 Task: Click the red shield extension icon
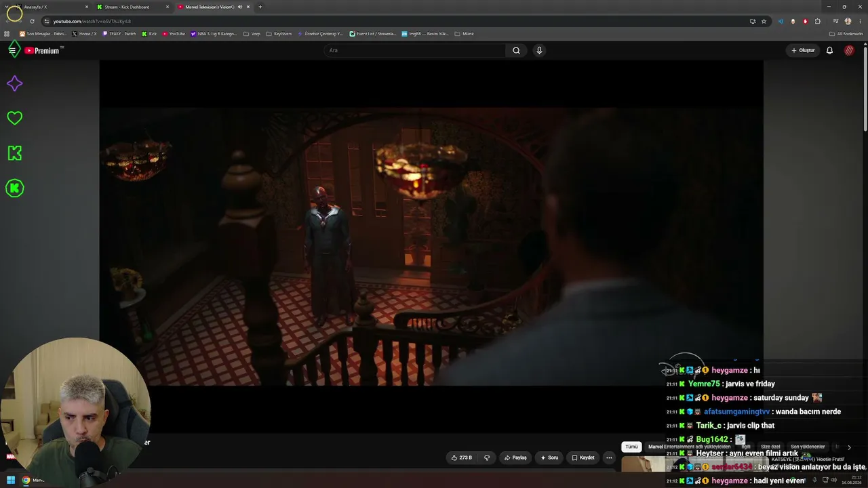[x=805, y=21]
